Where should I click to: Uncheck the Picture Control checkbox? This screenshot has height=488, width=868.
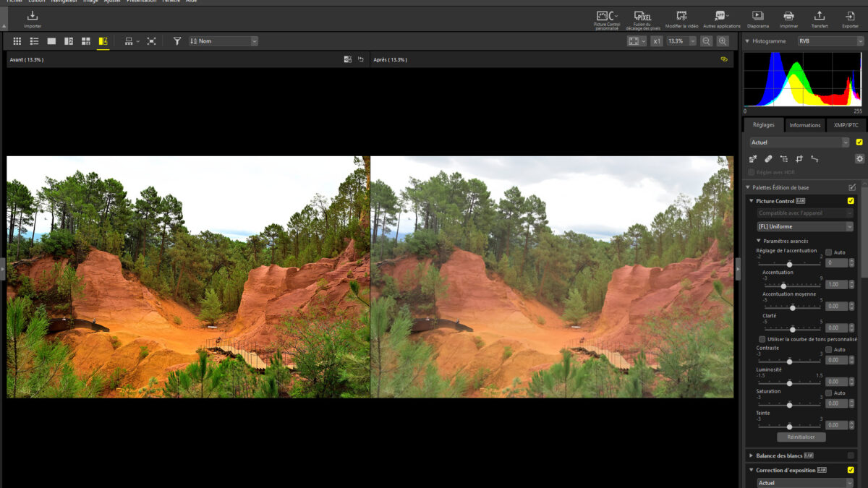click(x=851, y=201)
